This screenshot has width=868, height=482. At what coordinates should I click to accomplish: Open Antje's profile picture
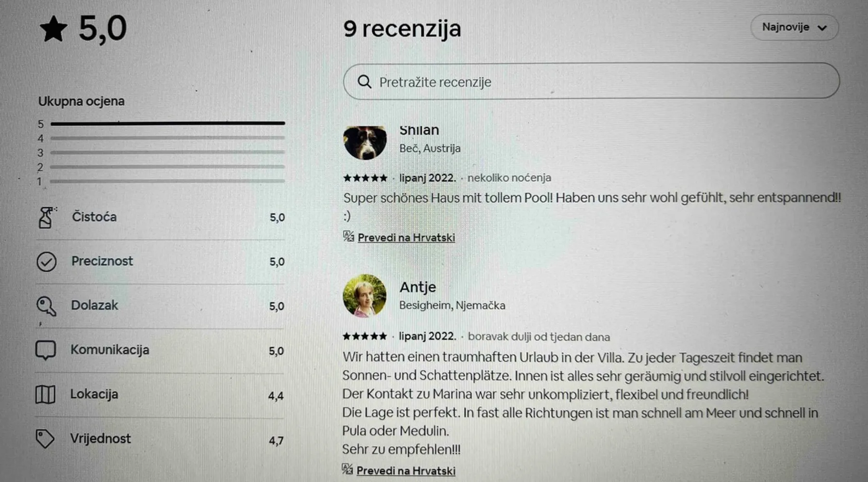pos(365,296)
